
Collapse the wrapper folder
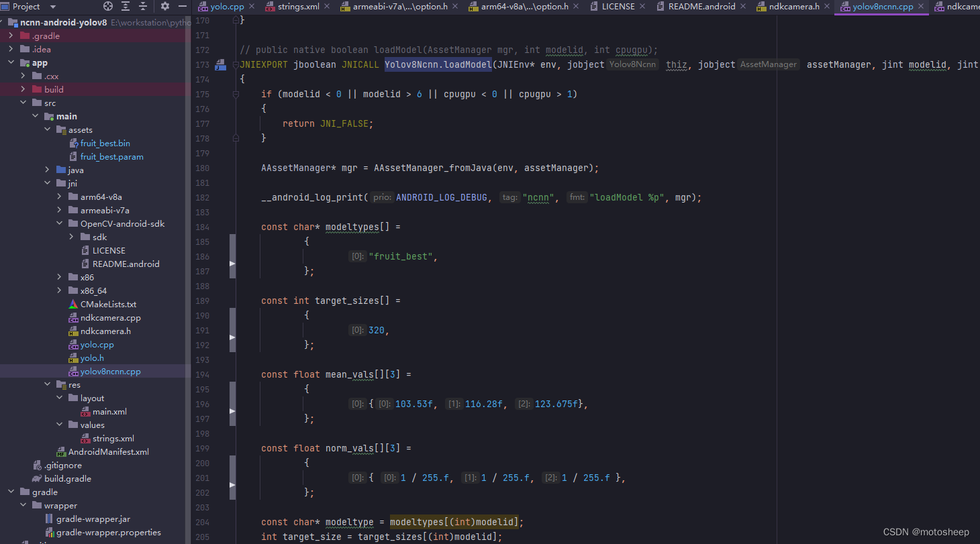click(x=23, y=505)
